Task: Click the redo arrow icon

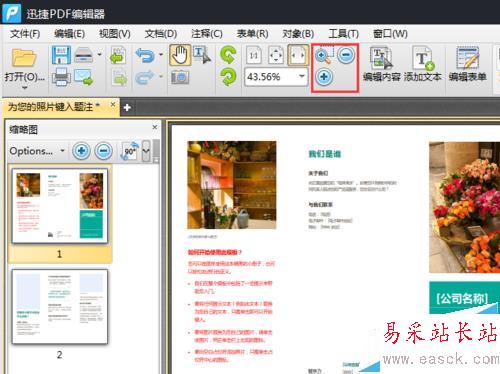Action: 145,77
